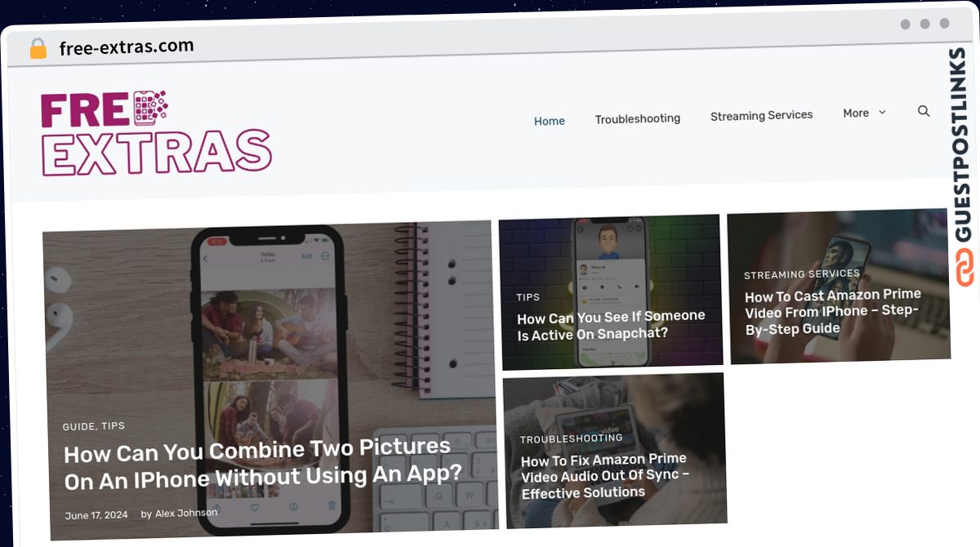Open the 'Amazon Prime Video Audio Out Of Sync' article
This screenshot has height=547, width=980.
[x=604, y=476]
